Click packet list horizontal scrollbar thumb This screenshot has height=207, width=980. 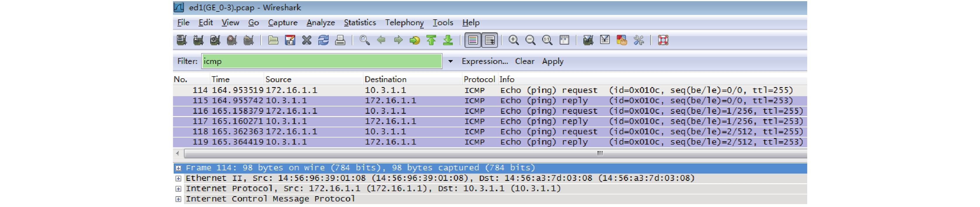click(495, 153)
